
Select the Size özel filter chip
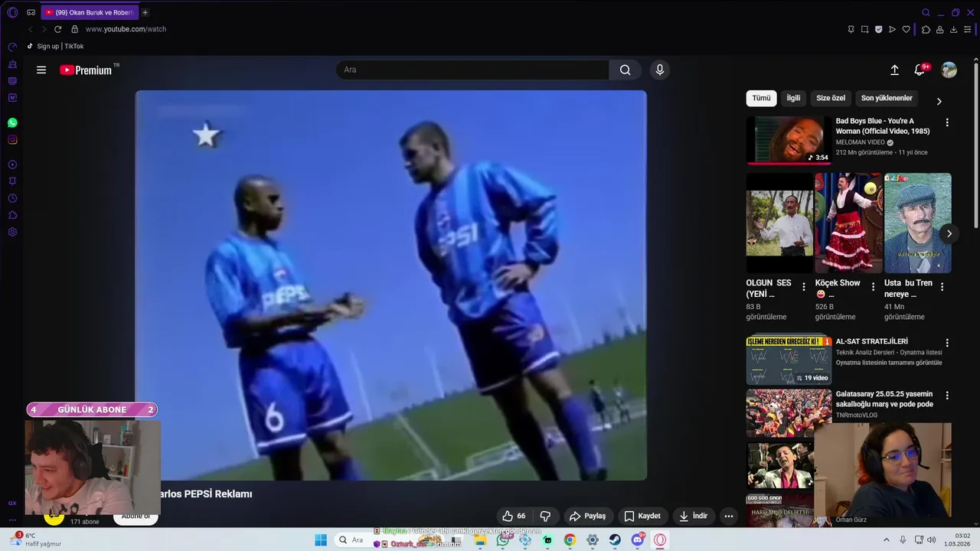pos(831,98)
